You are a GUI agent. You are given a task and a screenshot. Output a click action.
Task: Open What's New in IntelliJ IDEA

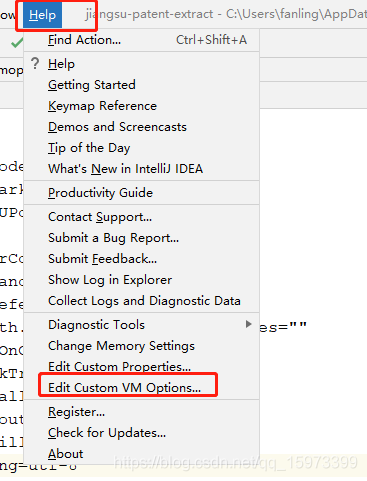coord(142,169)
